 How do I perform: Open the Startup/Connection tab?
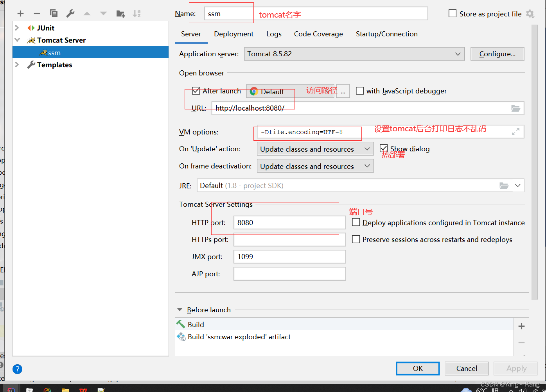386,34
